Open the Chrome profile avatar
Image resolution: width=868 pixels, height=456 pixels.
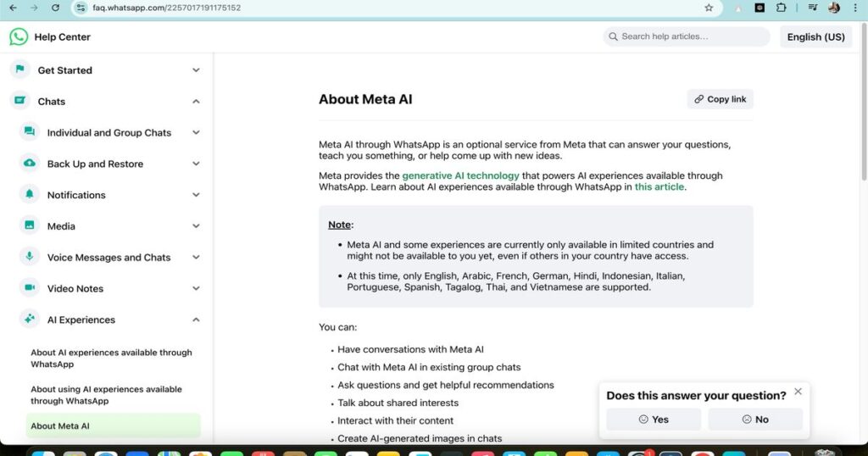click(834, 8)
